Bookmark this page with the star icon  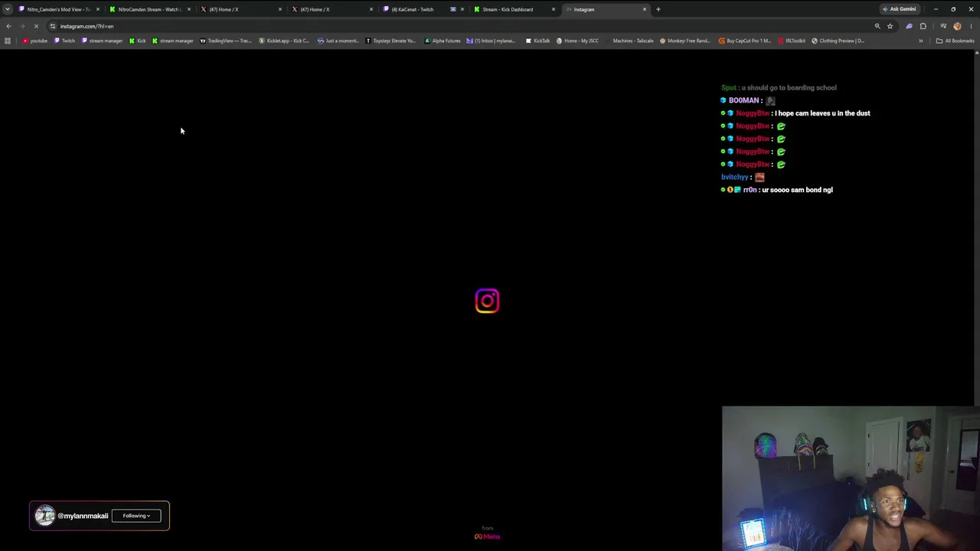(890, 26)
